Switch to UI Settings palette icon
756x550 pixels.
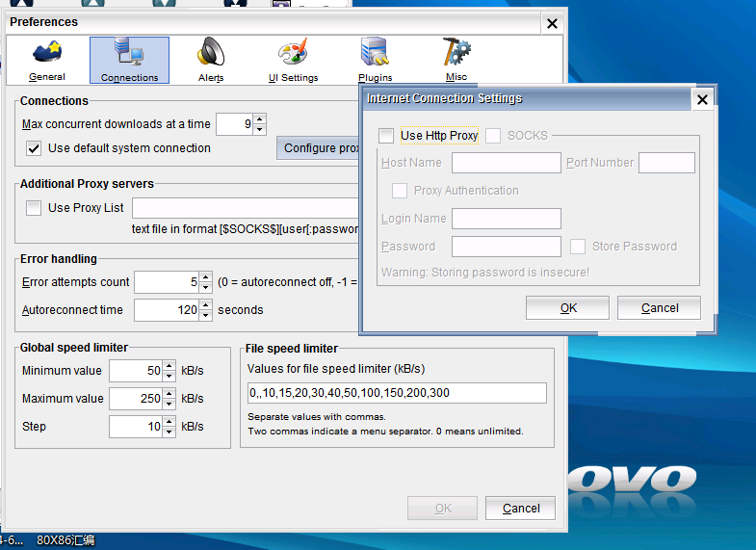click(x=293, y=60)
